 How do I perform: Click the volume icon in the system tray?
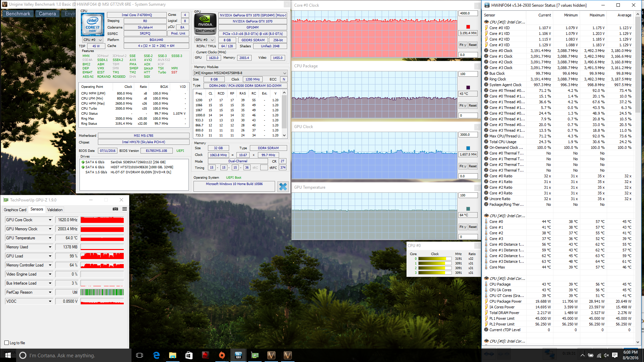tap(606, 355)
